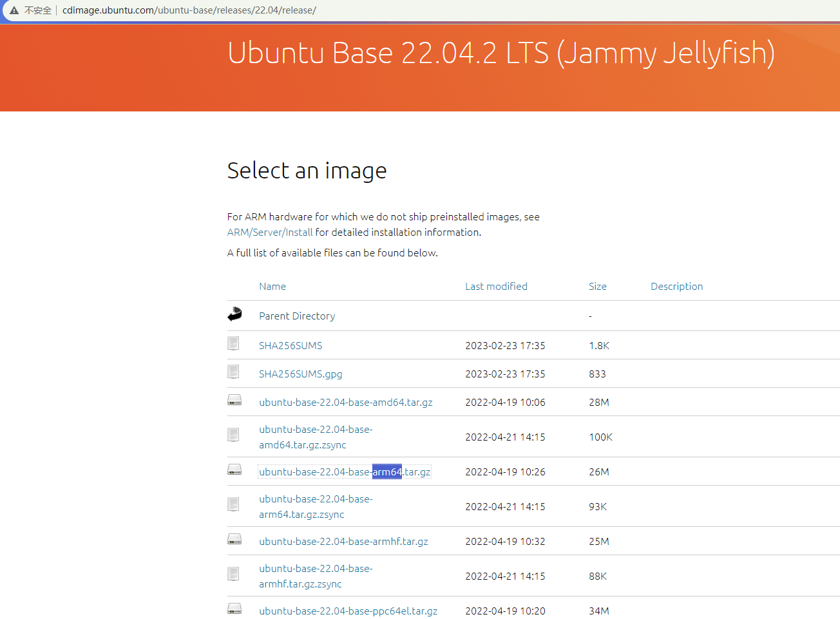Click the Select an image heading
Image resolution: width=840 pixels, height=619 pixels.
pyautogui.click(x=307, y=171)
